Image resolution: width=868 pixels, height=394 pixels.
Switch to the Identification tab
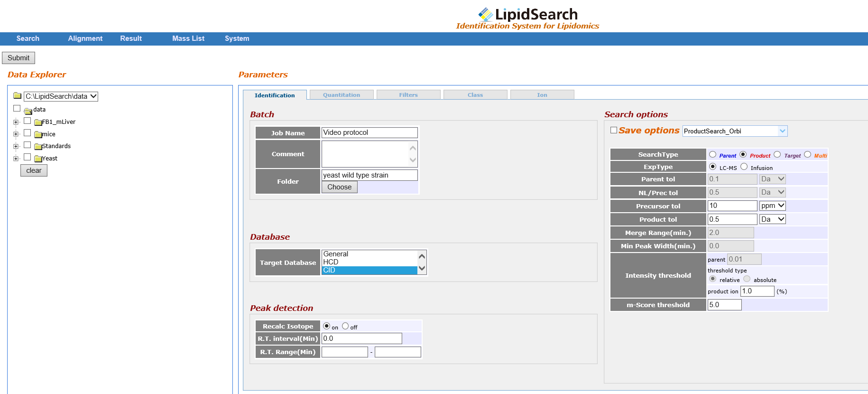coord(275,95)
